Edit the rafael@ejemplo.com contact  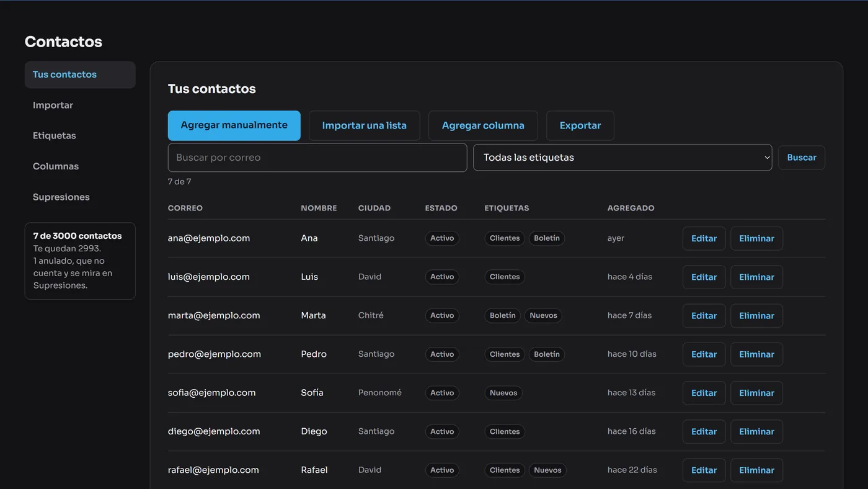[x=704, y=470]
